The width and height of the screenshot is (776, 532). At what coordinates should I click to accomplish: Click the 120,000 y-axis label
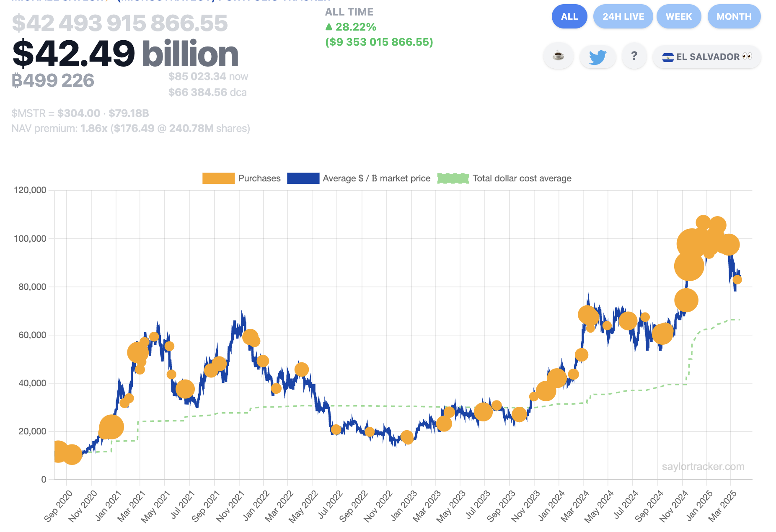point(30,190)
